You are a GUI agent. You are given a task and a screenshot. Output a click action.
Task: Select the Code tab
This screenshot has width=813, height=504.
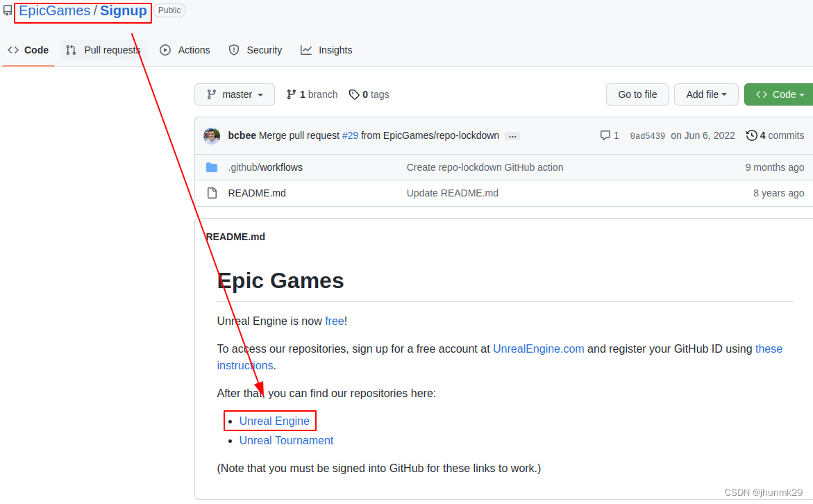[28, 50]
